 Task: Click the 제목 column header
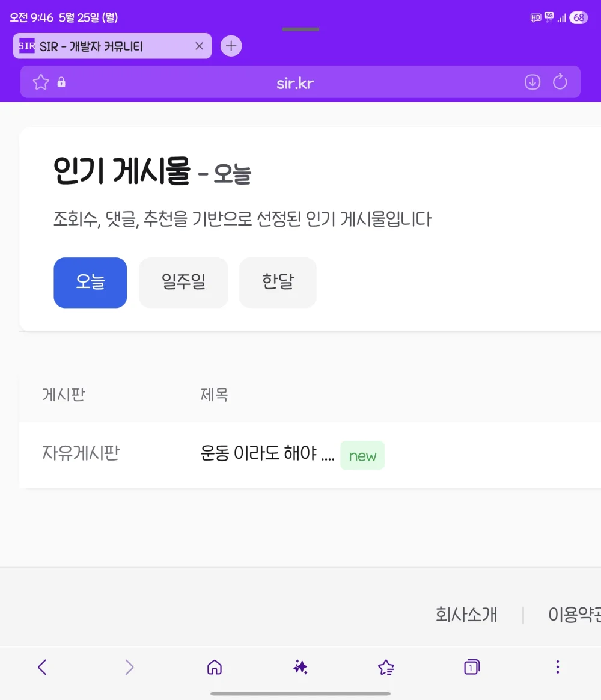214,395
